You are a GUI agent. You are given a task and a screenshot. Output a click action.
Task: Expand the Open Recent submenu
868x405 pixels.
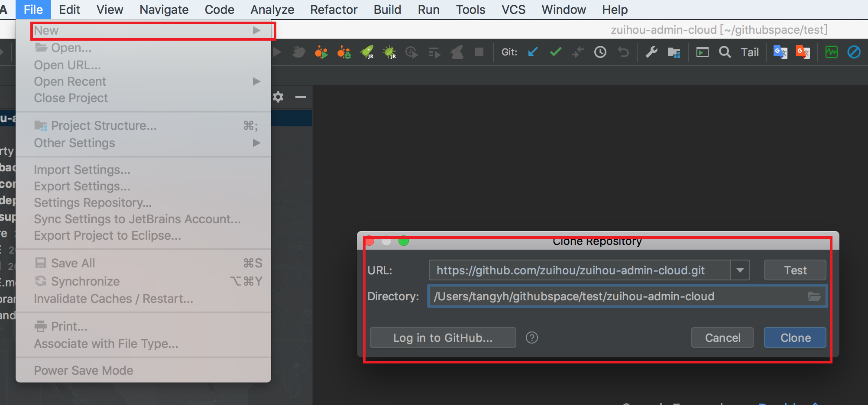click(x=143, y=81)
